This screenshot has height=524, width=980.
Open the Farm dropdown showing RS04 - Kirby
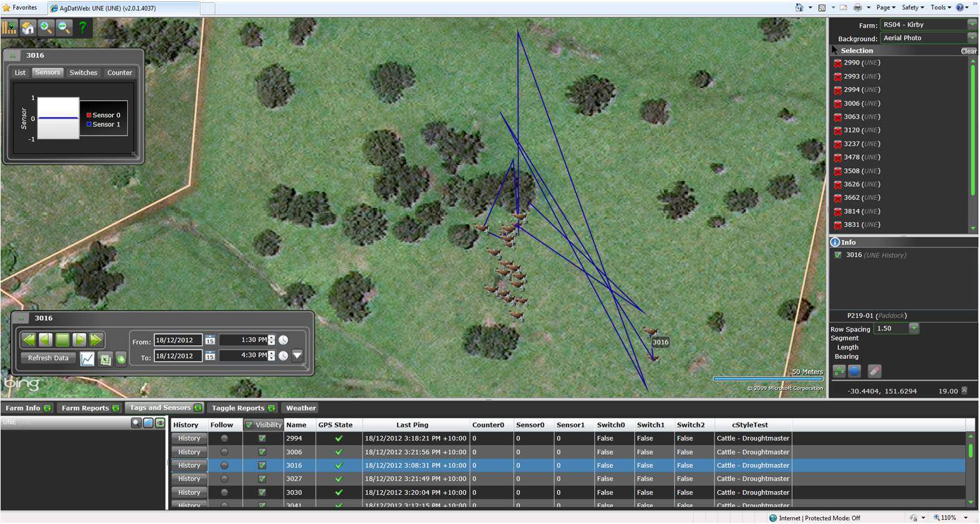(x=971, y=24)
